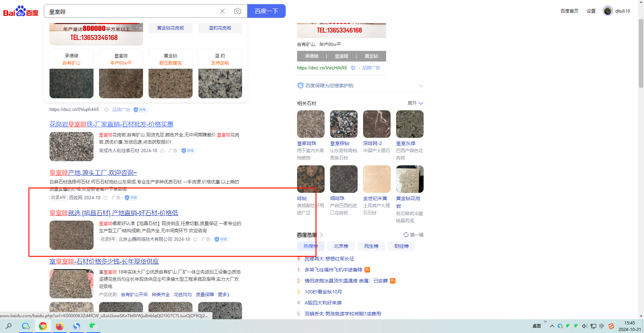Viewport: 644px width, 333px height.
Task: Select the 热搜榜 tab
Action: tap(311, 246)
